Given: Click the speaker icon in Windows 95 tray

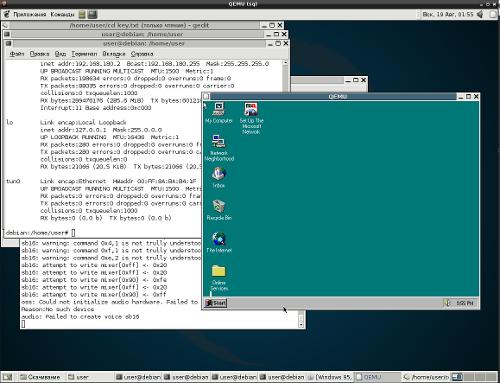Looking at the screenshot, I should [x=447, y=303].
